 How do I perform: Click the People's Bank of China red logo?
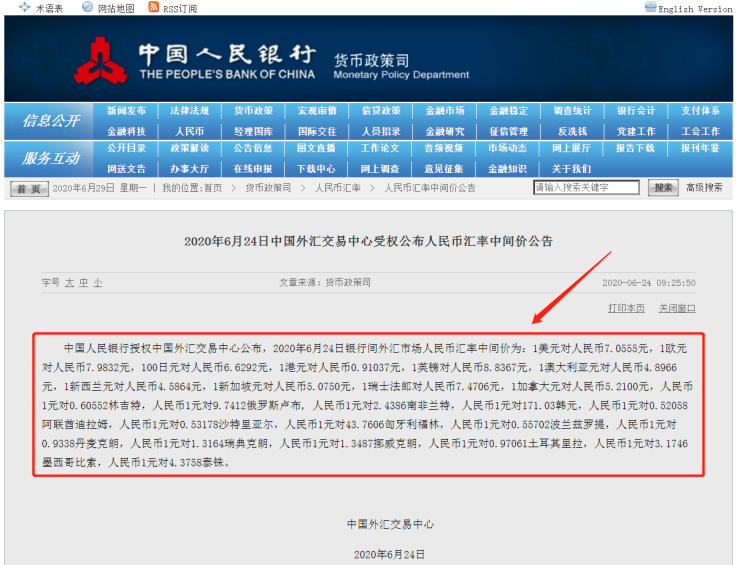[102, 60]
